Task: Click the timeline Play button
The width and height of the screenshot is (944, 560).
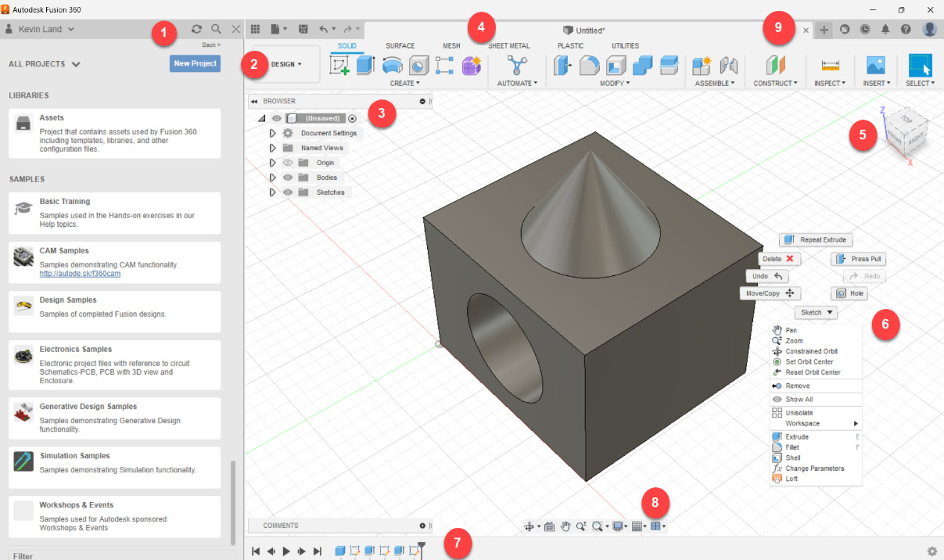Action: point(286,551)
